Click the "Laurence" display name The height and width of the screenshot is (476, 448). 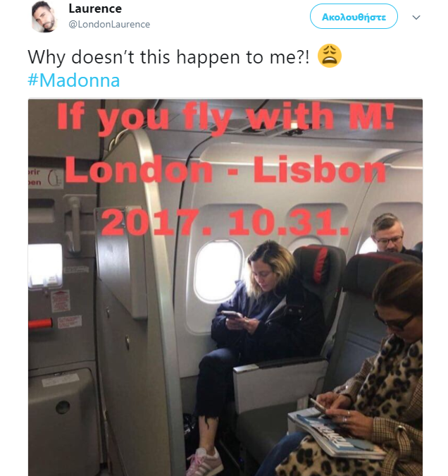[95, 8]
